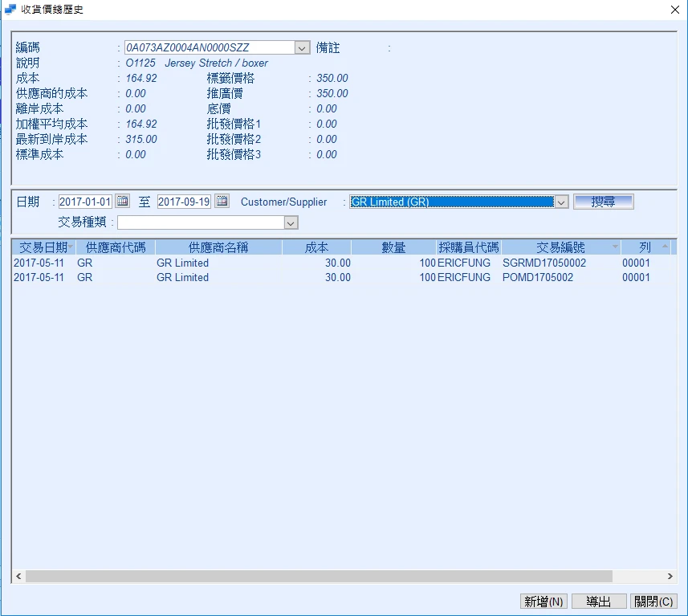Sort by 供應商代碼 column header
The width and height of the screenshot is (688, 616).
(116, 247)
